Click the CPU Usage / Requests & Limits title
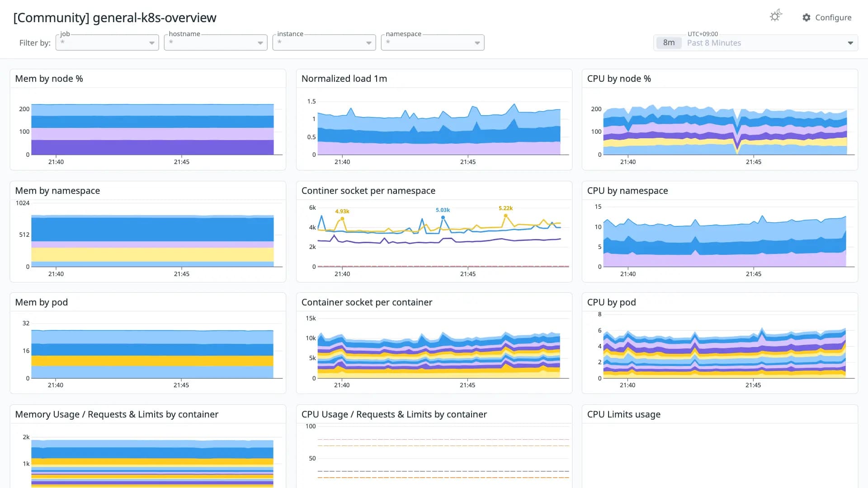Image resolution: width=868 pixels, height=488 pixels. (394, 414)
